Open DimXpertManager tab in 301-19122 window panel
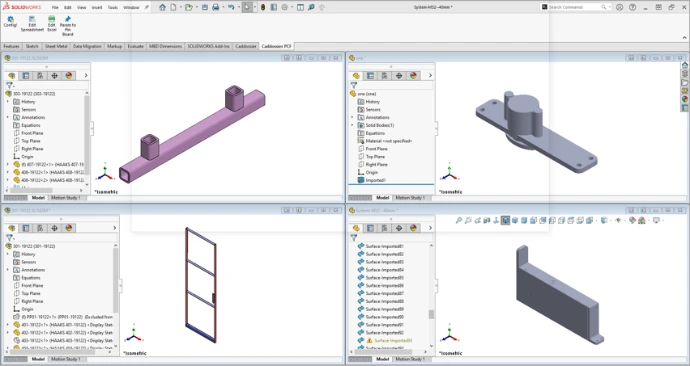The height and width of the screenshot is (366, 690). [x=54, y=228]
